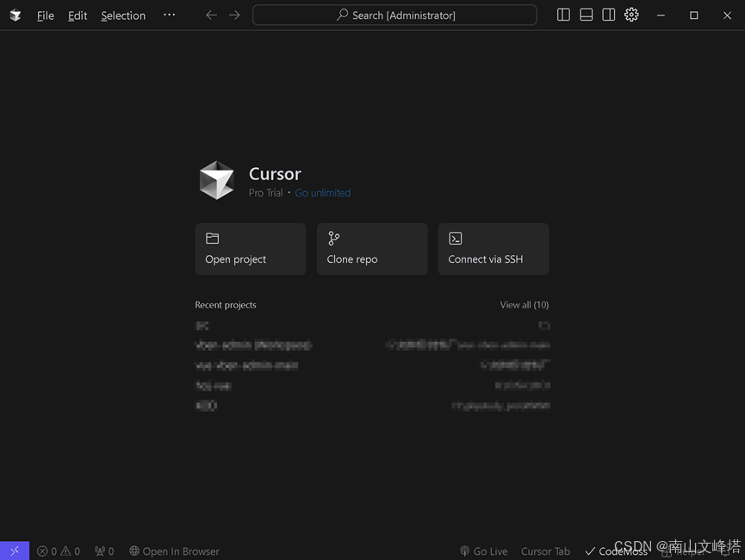Close the Cursor window
This screenshot has width=745, height=560.
pos(728,16)
